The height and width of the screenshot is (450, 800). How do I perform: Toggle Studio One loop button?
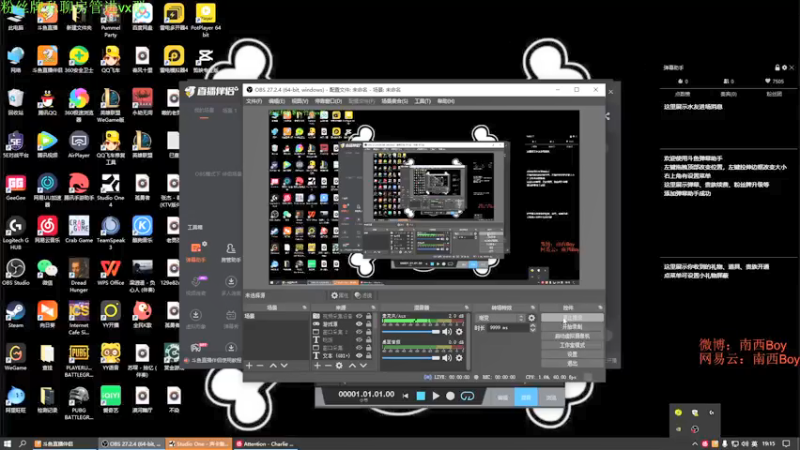[467, 396]
